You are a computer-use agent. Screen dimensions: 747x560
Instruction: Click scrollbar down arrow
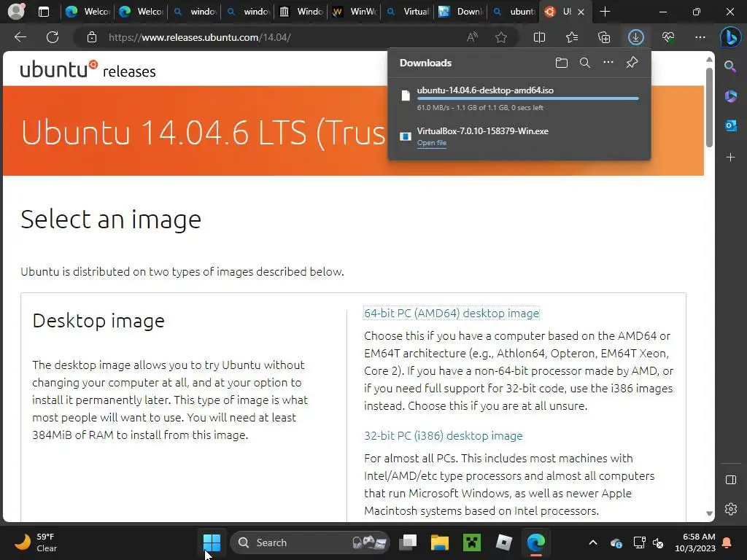coord(709,513)
